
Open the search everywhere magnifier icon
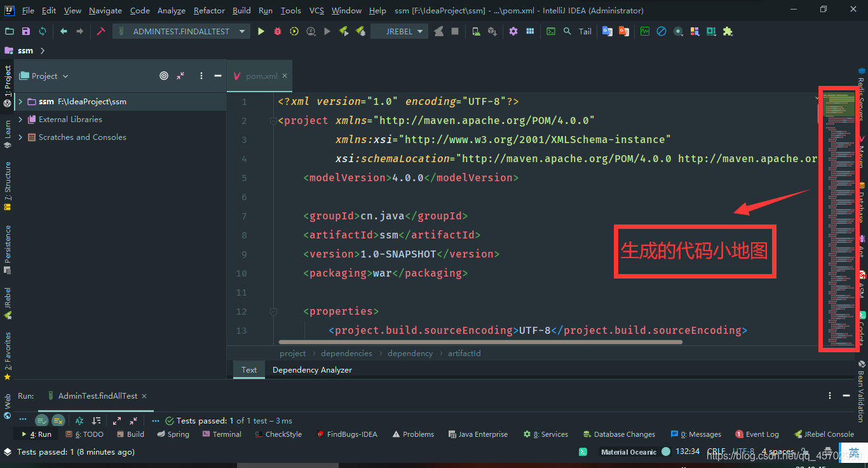coord(567,31)
